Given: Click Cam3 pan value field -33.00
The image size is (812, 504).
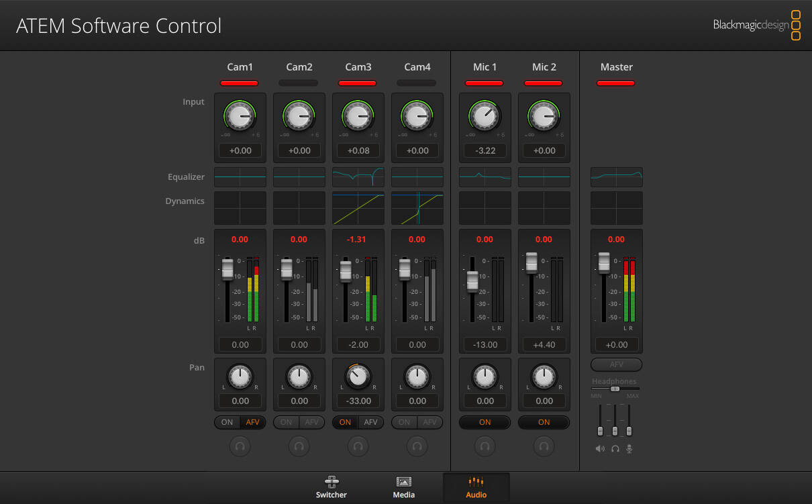Looking at the screenshot, I should coord(358,401).
